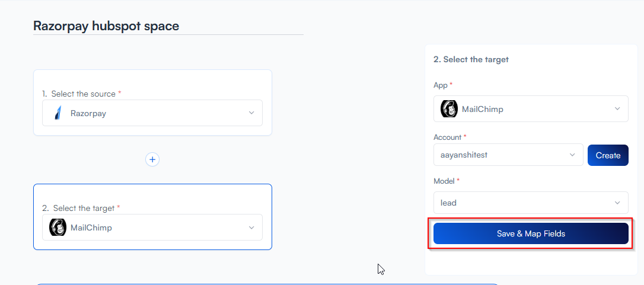644x285 pixels.
Task: Expand the source dropdown chevron next to Razorpay
Action: tap(251, 113)
